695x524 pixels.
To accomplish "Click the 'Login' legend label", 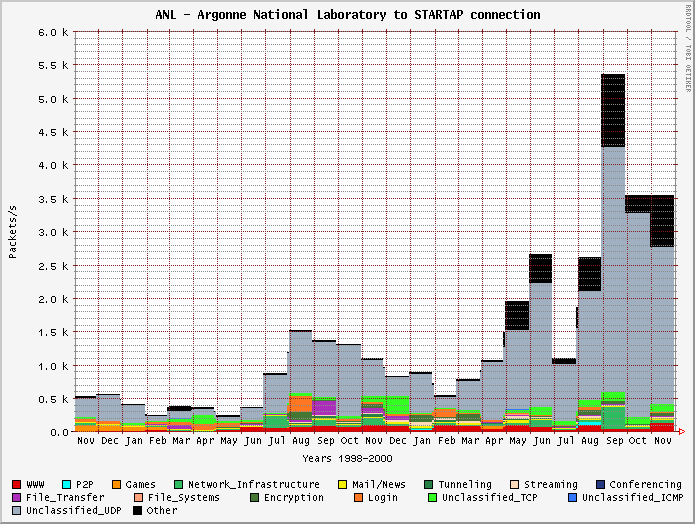I will click(x=383, y=497).
